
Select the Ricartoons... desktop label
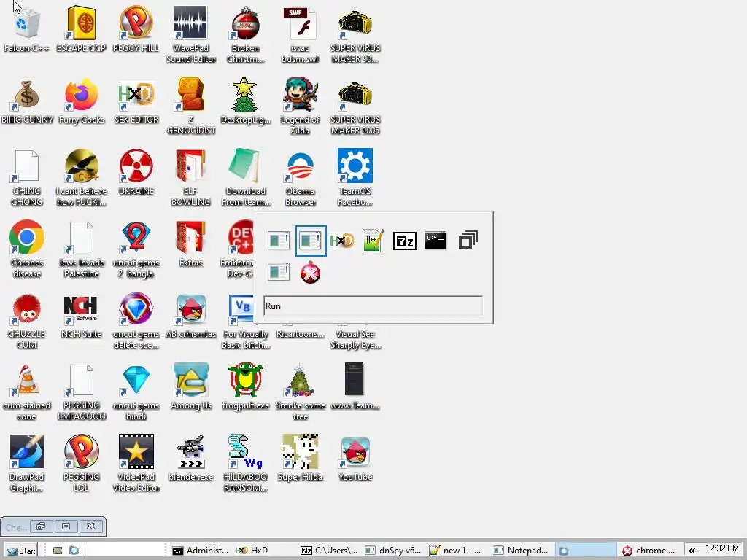300,334
